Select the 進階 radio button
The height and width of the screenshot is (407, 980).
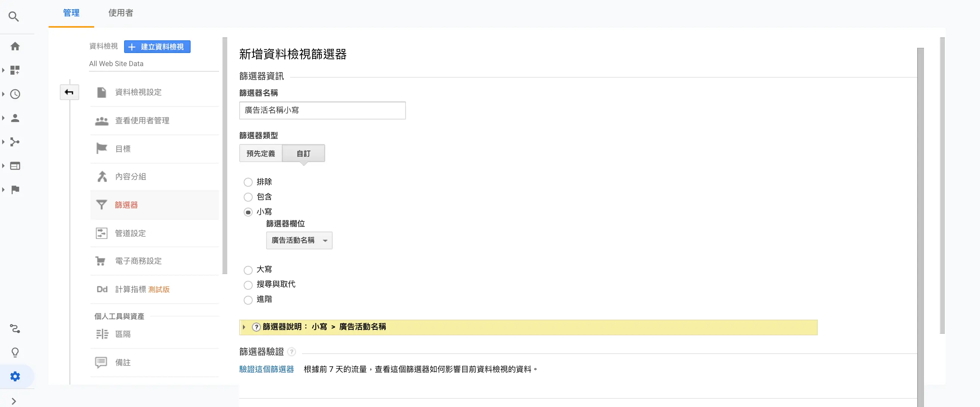[248, 300]
